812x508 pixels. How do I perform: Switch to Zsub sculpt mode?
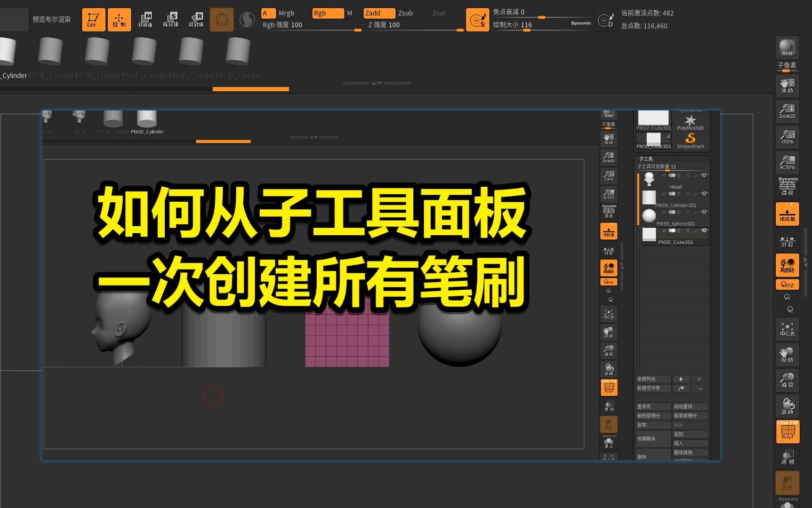click(x=413, y=13)
